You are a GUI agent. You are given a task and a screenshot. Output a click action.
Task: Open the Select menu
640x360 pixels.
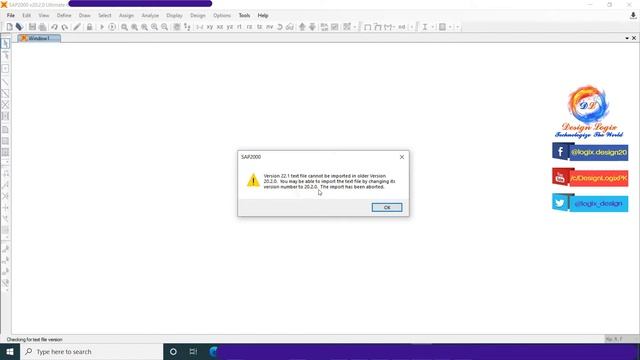coord(104,16)
